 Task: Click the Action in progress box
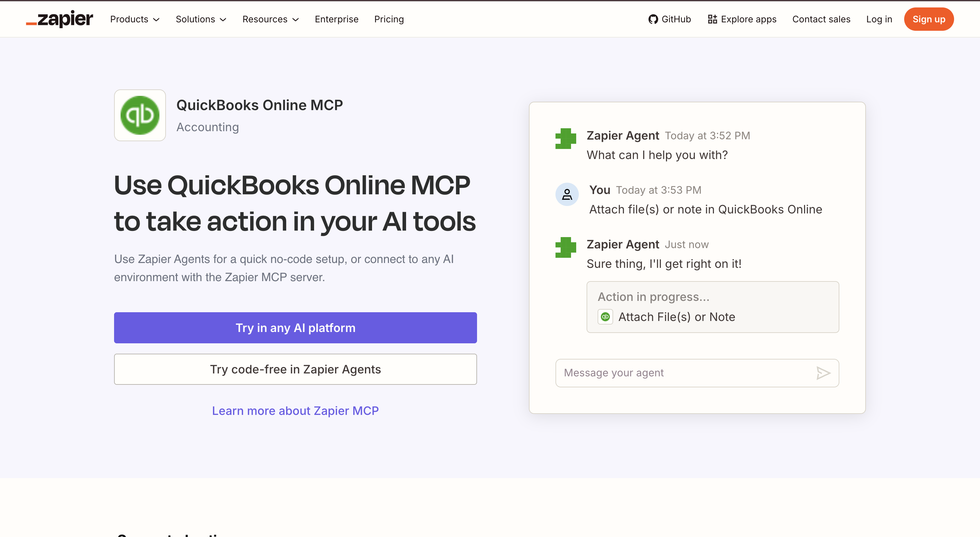pyautogui.click(x=713, y=307)
